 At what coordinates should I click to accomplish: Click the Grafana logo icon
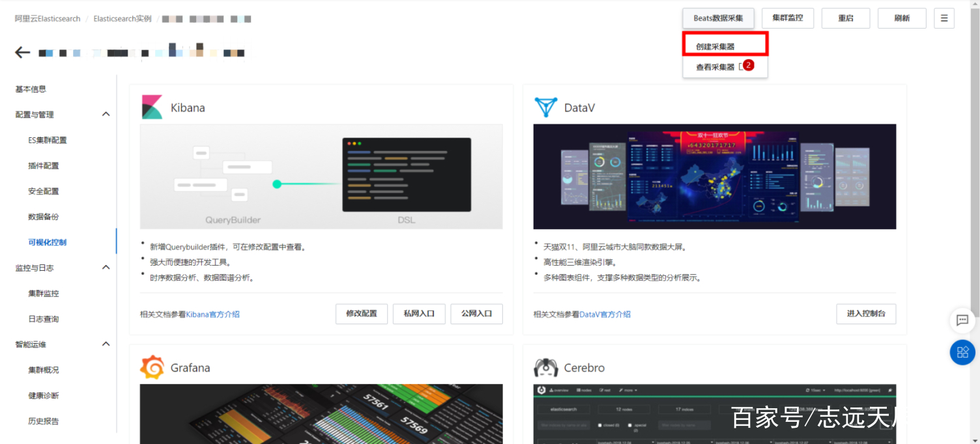pyautogui.click(x=152, y=367)
